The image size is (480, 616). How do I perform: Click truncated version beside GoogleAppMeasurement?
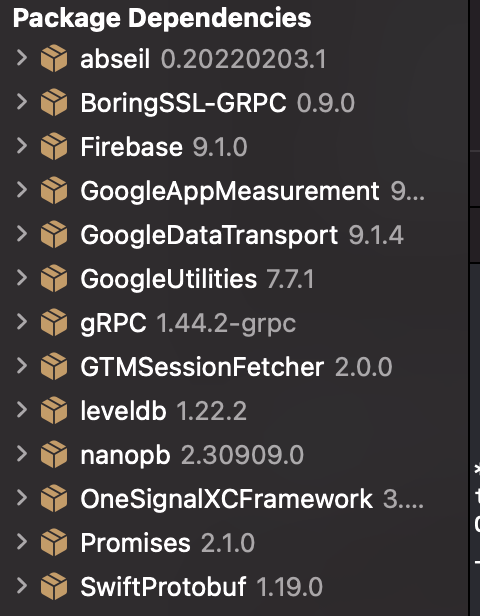tap(407, 191)
